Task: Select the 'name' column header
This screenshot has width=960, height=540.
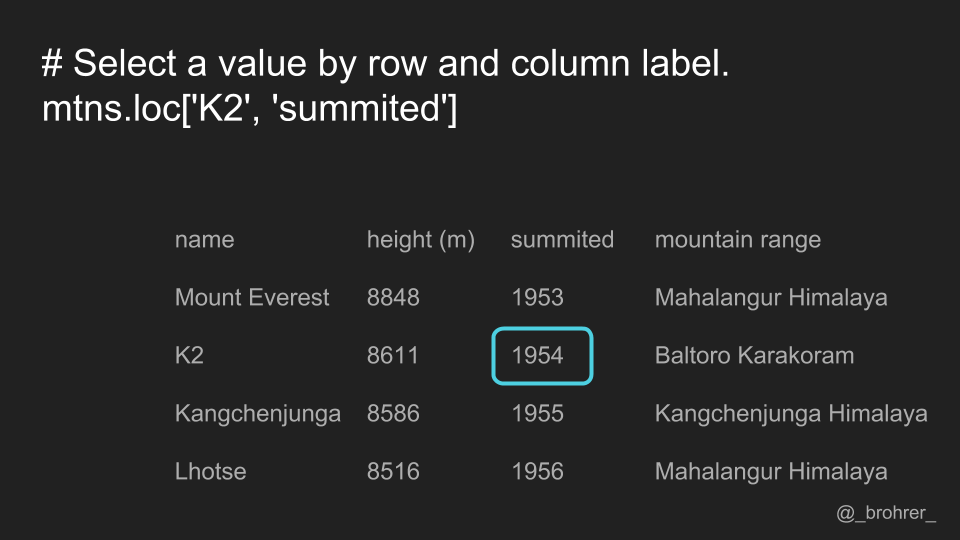Action: [x=204, y=239]
